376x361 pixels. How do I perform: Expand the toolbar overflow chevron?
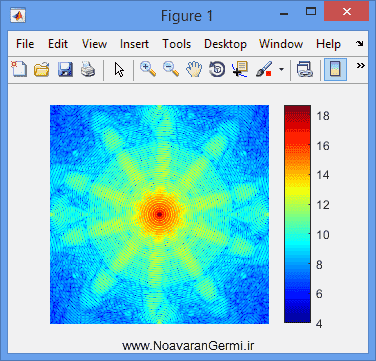tap(360, 66)
